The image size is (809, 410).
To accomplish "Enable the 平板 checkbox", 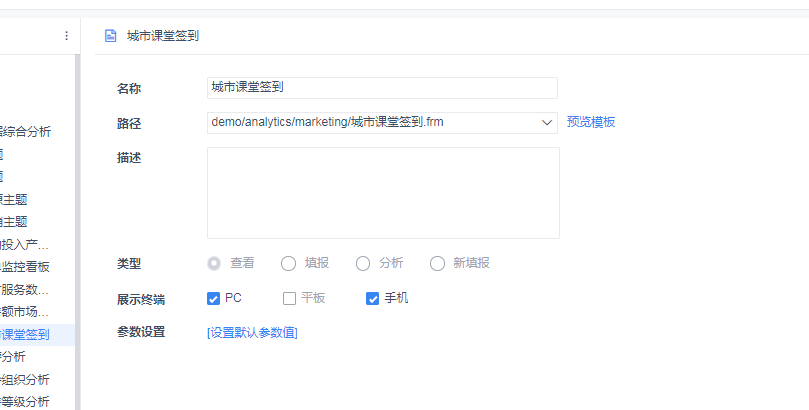I will coord(289,299).
